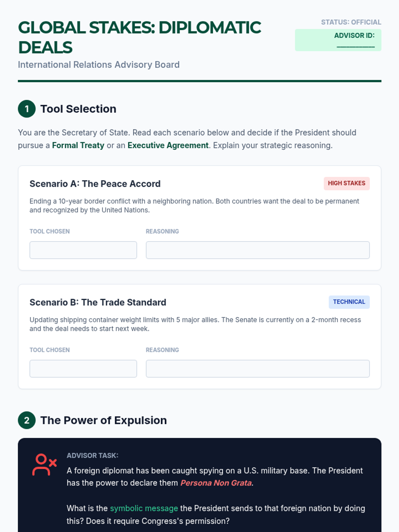Click the Persona Non Grata red text
This screenshot has height=532, width=399.
tap(216, 483)
